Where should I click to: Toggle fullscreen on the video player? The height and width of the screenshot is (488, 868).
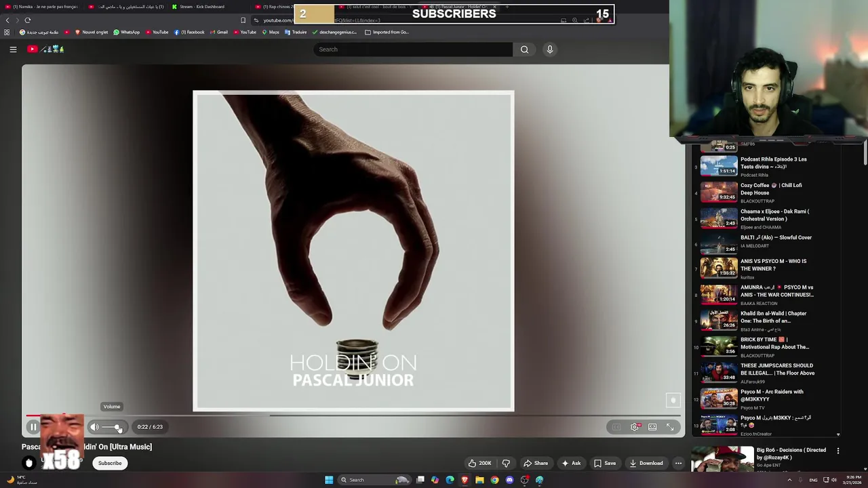tap(670, 427)
